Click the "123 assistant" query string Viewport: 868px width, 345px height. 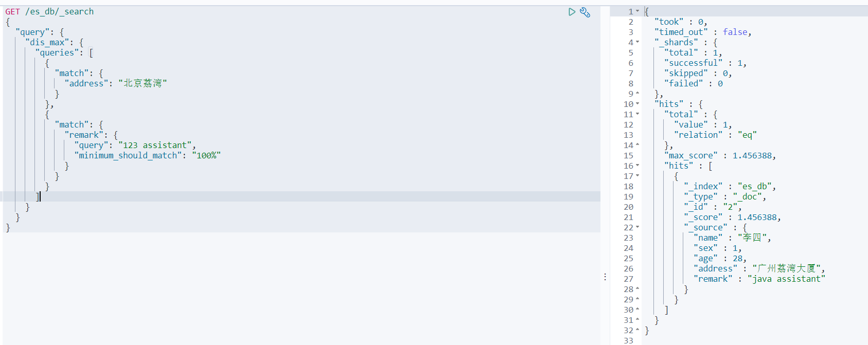155,145
